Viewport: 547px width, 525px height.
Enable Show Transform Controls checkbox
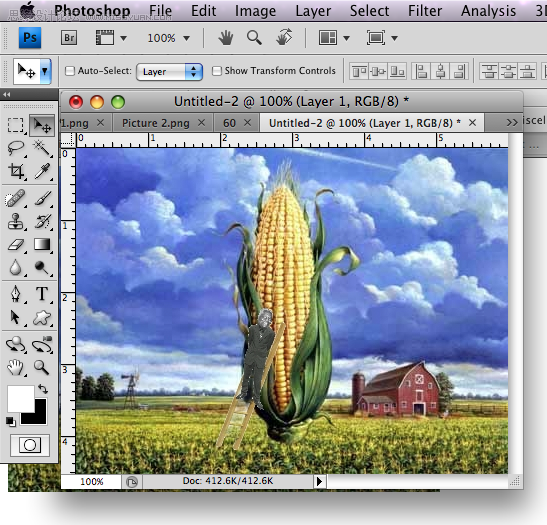tap(217, 71)
